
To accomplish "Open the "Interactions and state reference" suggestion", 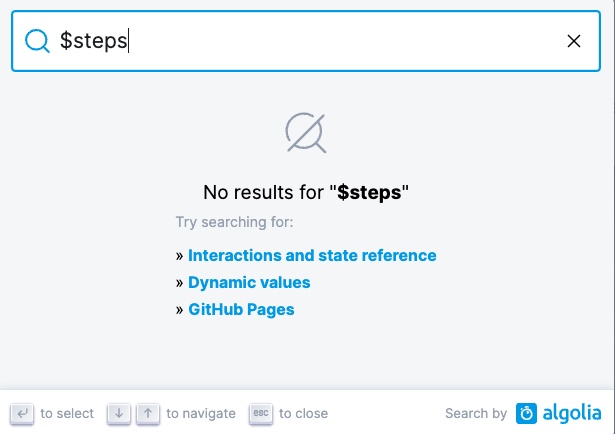I will pyautogui.click(x=312, y=255).
